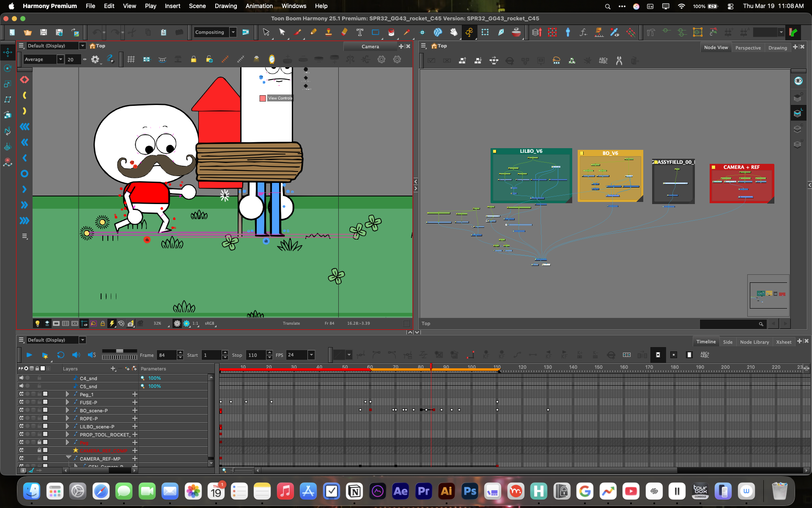Toggle lock on the Peg layer
812x508 pixels.
[39, 442]
